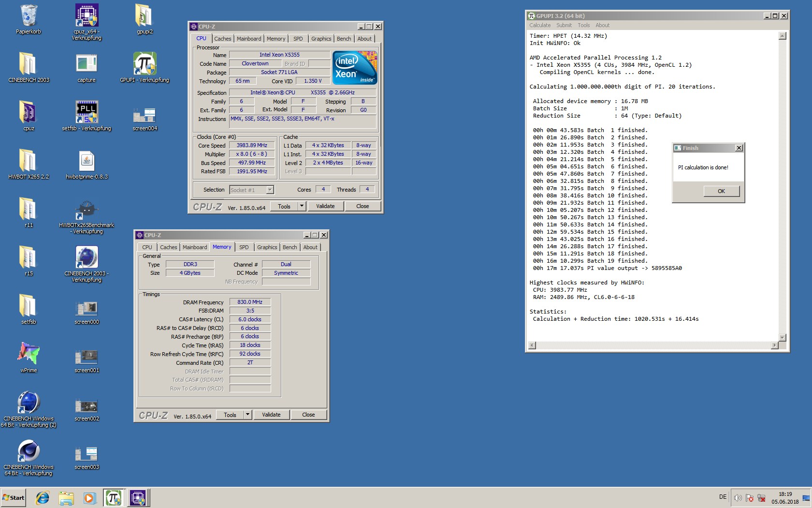Screen dimensions: 812x508
Task: Switch to the Mainboard tab in the top CPU-Z window
Action: click(249, 39)
